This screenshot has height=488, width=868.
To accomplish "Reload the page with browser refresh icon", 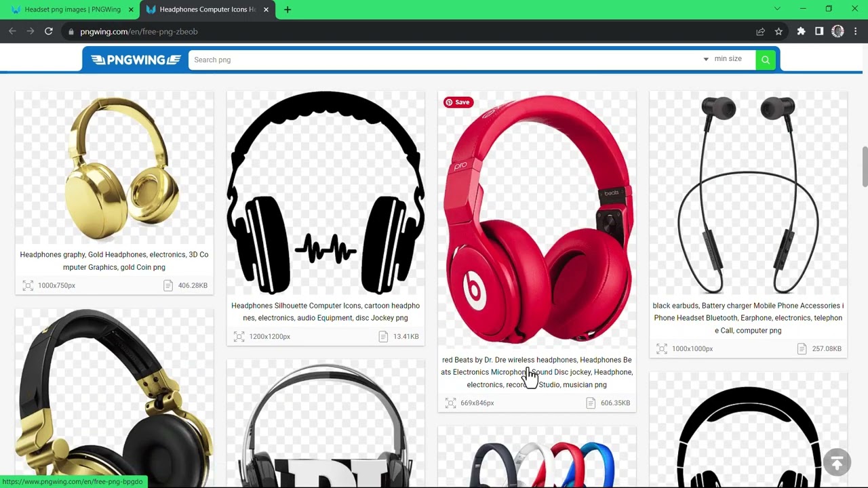I will pos(49,31).
